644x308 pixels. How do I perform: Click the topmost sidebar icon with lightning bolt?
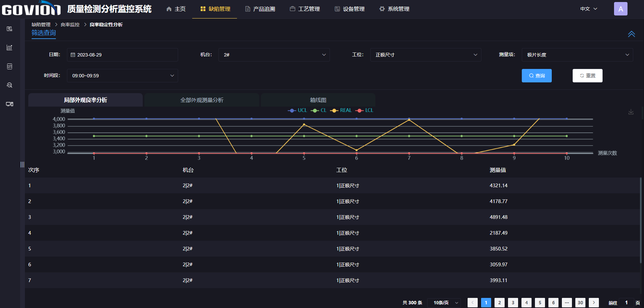9,29
